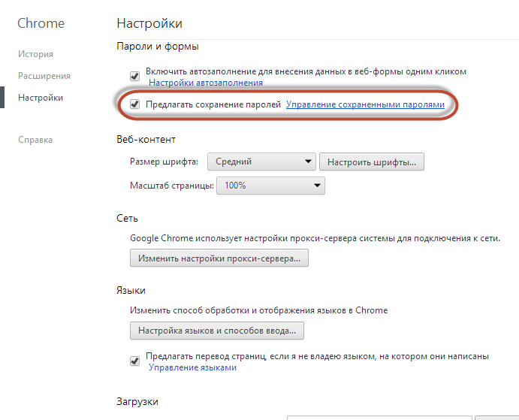Click the Веб-контент section heading
519x420 pixels.
point(146,140)
